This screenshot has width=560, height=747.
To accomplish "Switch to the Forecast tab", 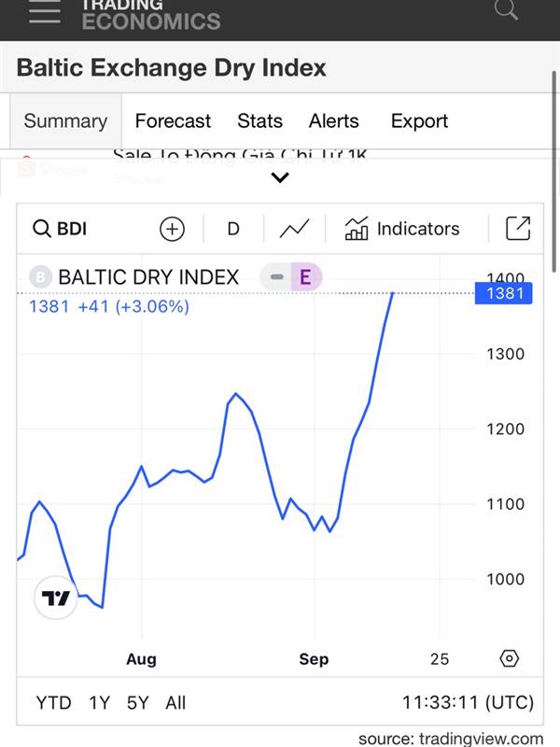I will [x=173, y=121].
